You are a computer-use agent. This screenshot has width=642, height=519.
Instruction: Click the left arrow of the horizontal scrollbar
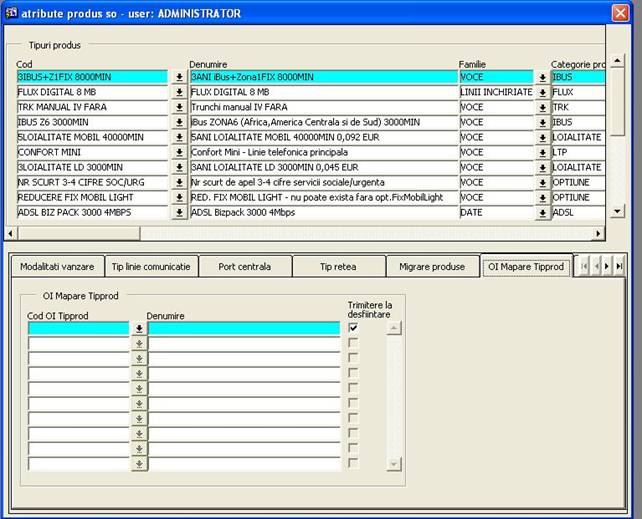(12, 233)
